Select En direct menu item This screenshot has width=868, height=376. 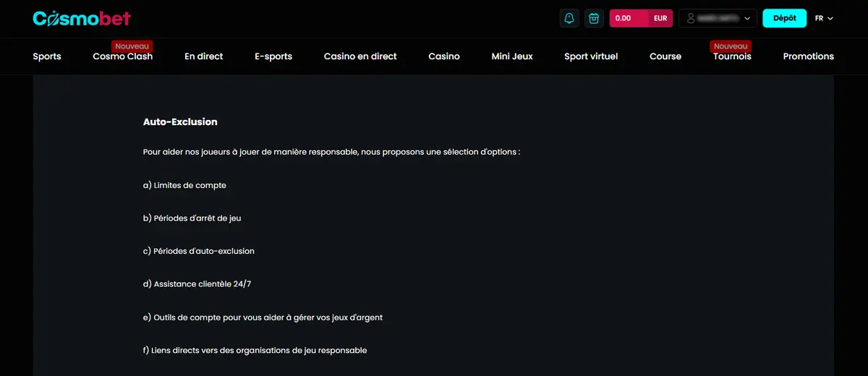[x=204, y=56]
